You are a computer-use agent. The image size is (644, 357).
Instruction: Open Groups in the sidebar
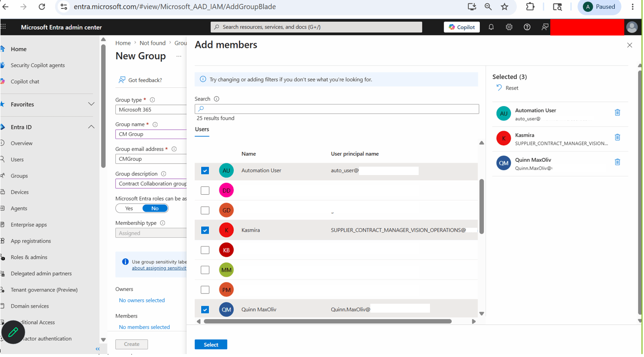[19, 176]
